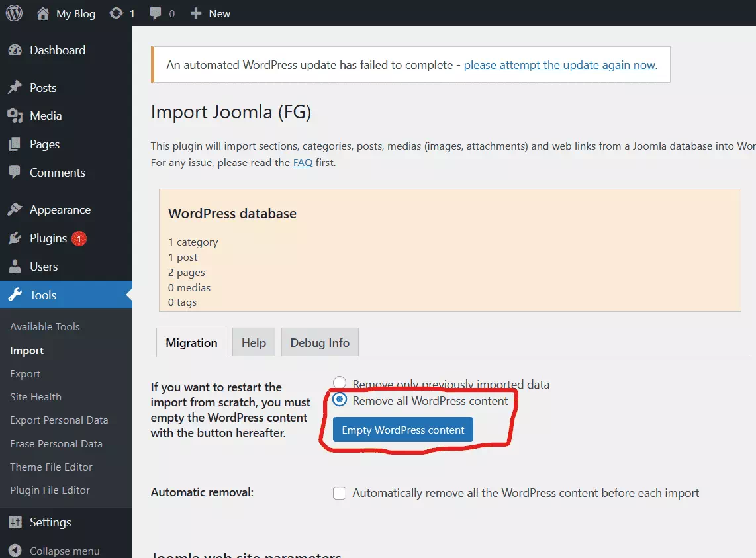This screenshot has width=756, height=558.
Task: Click the Posts pushpin icon
Action: pyautogui.click(x=15, y=87)
